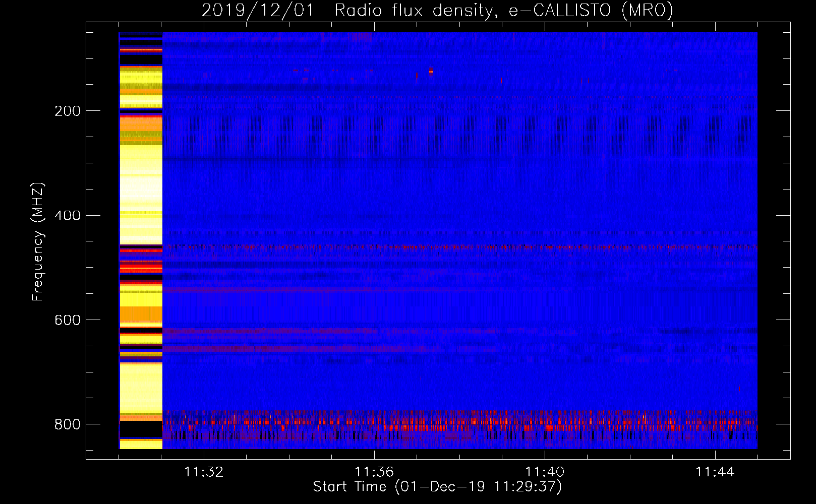Image resolution: width=816 pixels, height=504 pixels.
Task: Click the 11:32 time tick label
Action: click(204, 472)
